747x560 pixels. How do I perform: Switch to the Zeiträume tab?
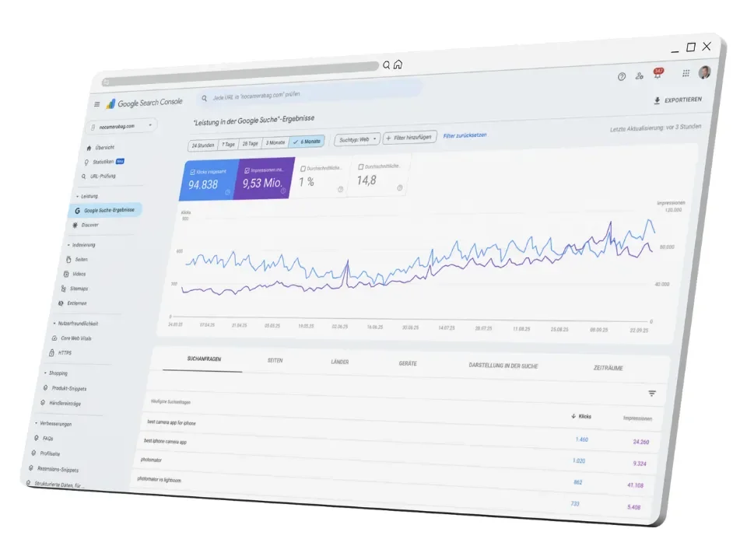tap(608, 368)
